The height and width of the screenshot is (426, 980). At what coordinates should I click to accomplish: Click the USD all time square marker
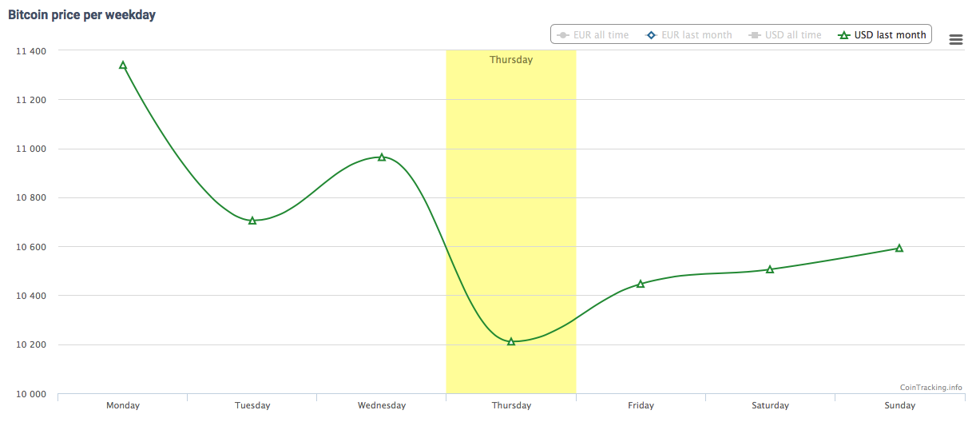[754, 35]
